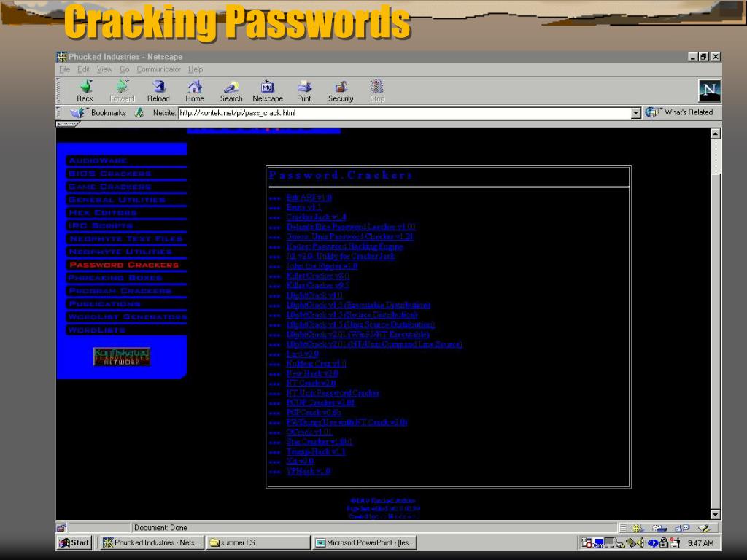This screenshot has height=560, width=747.
Task: Open the View menu
Action: click(104, 69)
